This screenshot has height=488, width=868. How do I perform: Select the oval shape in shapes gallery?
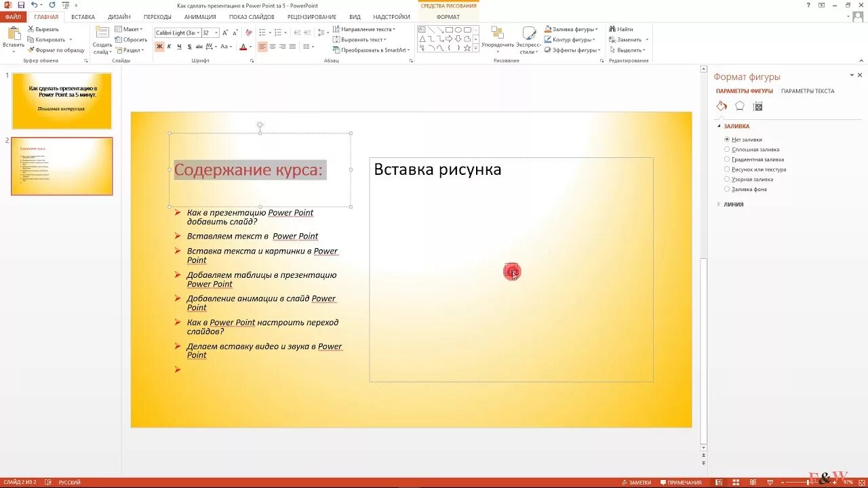click(458, 30)
